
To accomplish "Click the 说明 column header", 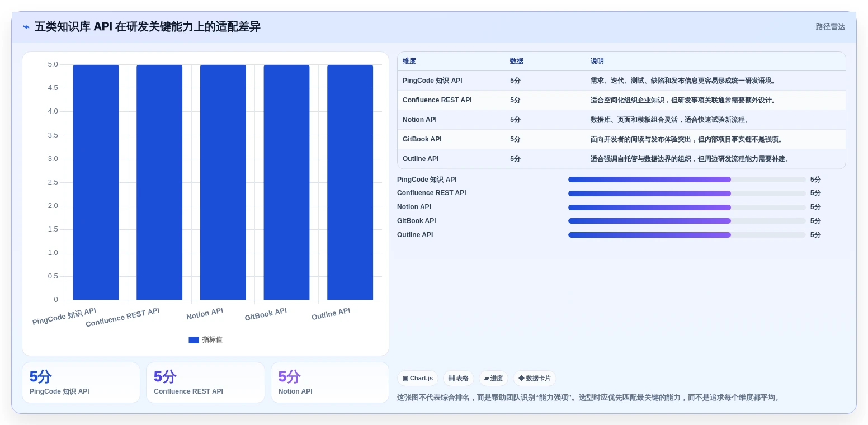I will [x=597, y=61].
